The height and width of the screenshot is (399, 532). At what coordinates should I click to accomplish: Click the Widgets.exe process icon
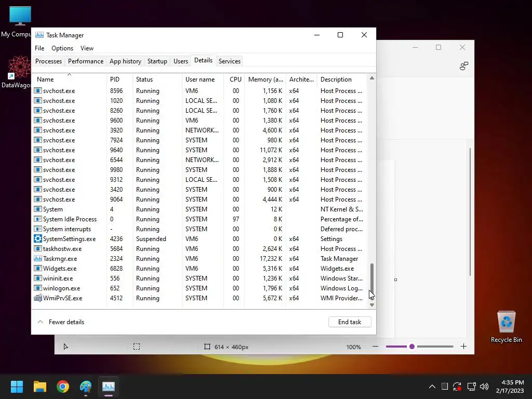click(x=37, y=269)
